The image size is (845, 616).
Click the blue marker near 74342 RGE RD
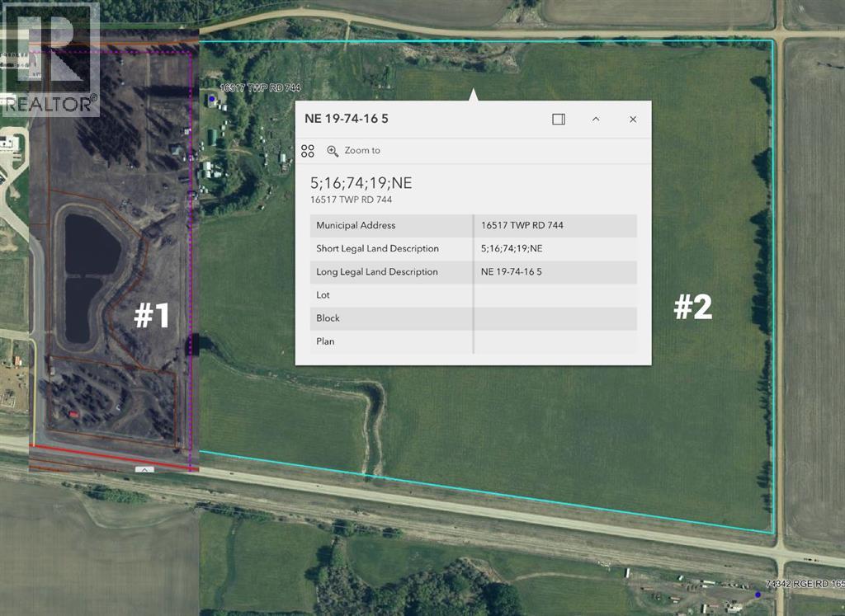click(758, 594)
